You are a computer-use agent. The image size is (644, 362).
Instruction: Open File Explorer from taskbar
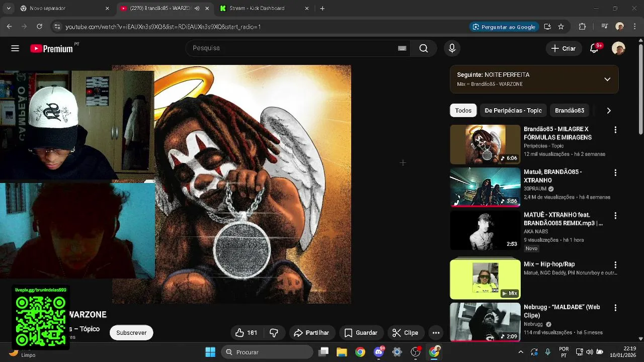pyautogui.click(x=342, y=352)
